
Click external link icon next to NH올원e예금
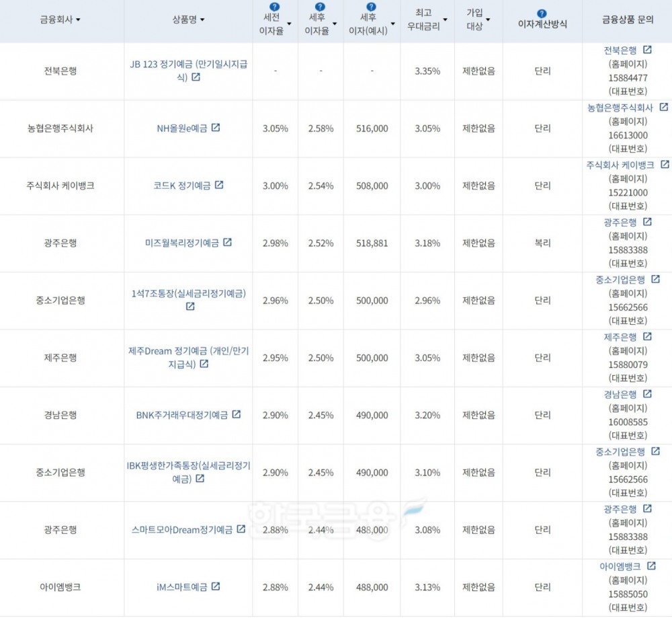pyautogui.click(x=216, y=129)
